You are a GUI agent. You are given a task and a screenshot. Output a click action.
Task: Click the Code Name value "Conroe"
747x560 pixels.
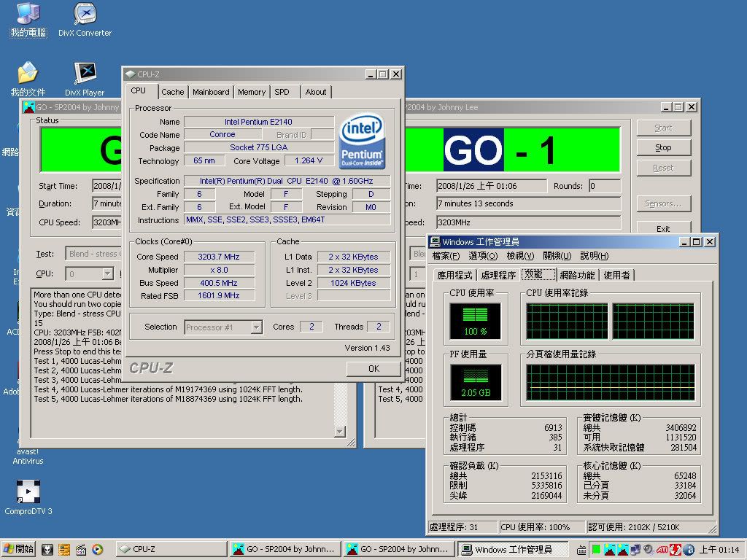pyautogui.click(x=222, y=135)
